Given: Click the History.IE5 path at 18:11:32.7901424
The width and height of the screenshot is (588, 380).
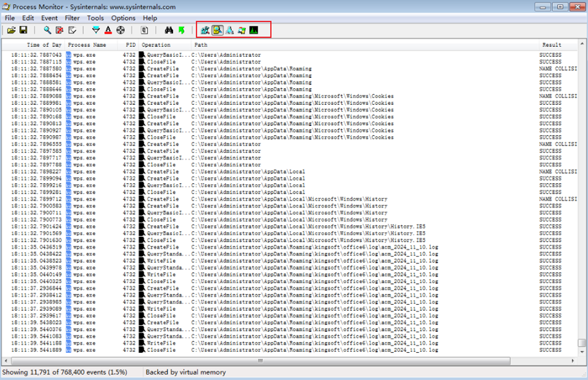Looking at the screenshot, I should 308,226.
